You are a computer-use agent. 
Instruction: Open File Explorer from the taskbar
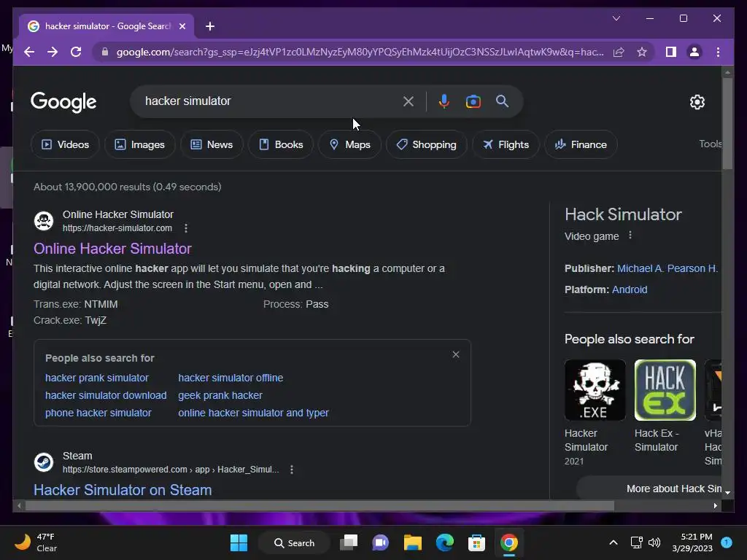413,542
